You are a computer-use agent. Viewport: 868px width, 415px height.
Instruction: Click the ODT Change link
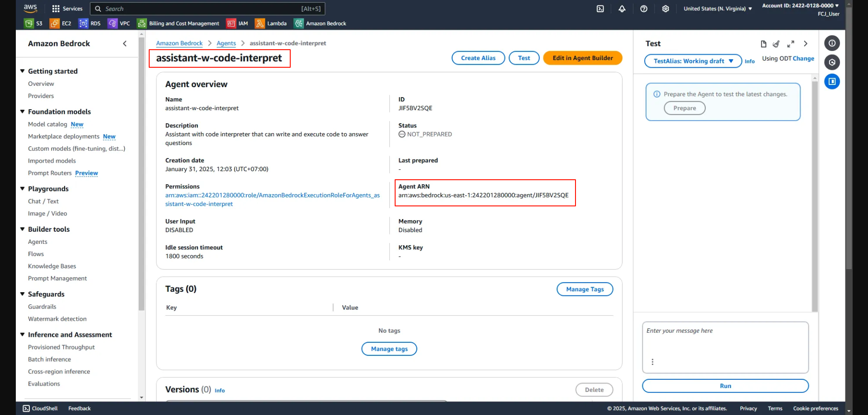[x=803, y=59]
